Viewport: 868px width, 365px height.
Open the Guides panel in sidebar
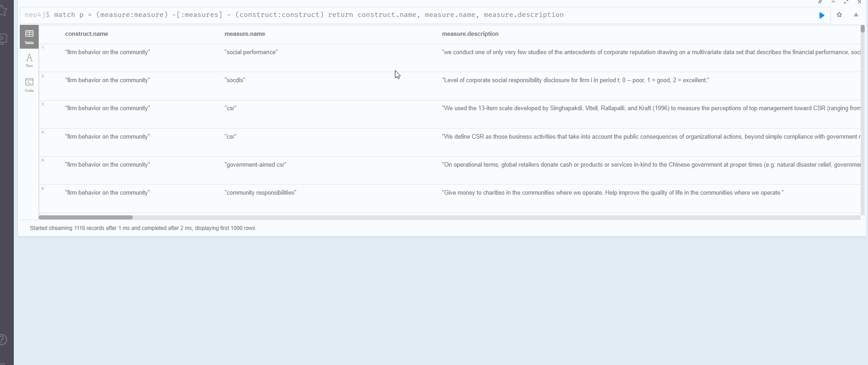pyautogui.click(x=4, y=39)
